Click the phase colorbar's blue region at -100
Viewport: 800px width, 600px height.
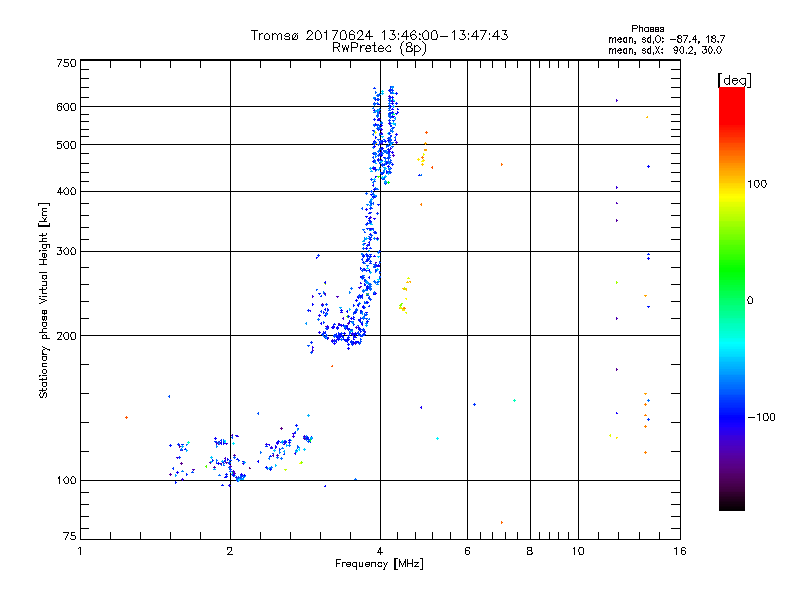point(732,416)
